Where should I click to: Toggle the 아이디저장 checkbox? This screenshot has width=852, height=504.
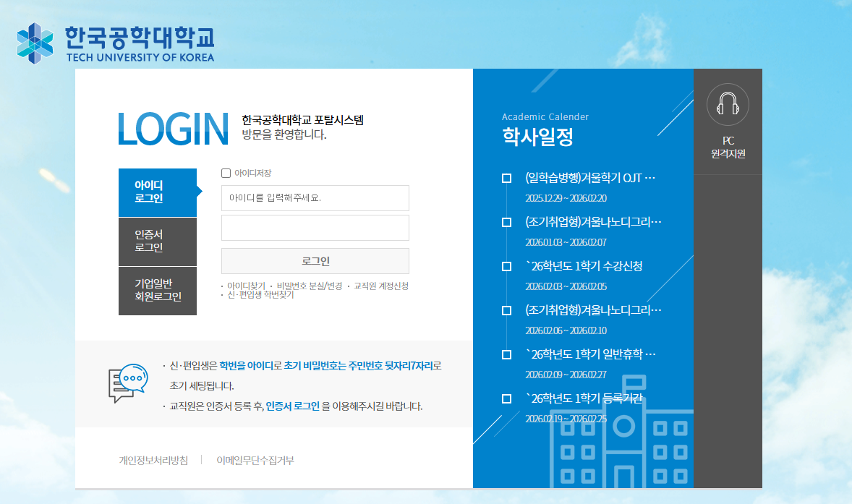coord(226,174)
